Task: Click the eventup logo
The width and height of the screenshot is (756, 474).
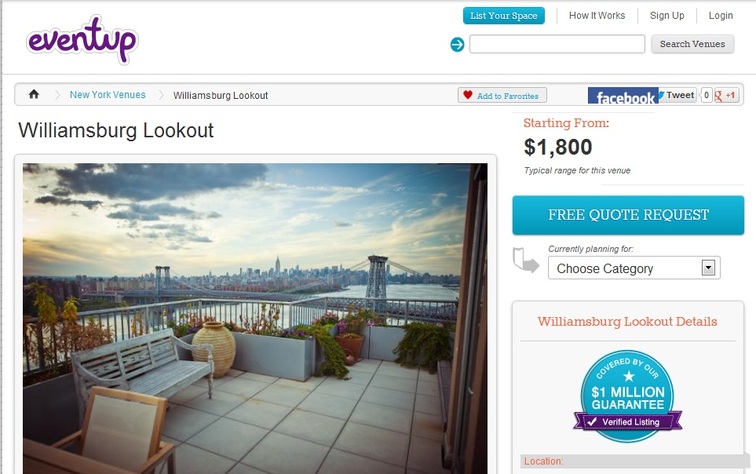Action: click(82, 41)
